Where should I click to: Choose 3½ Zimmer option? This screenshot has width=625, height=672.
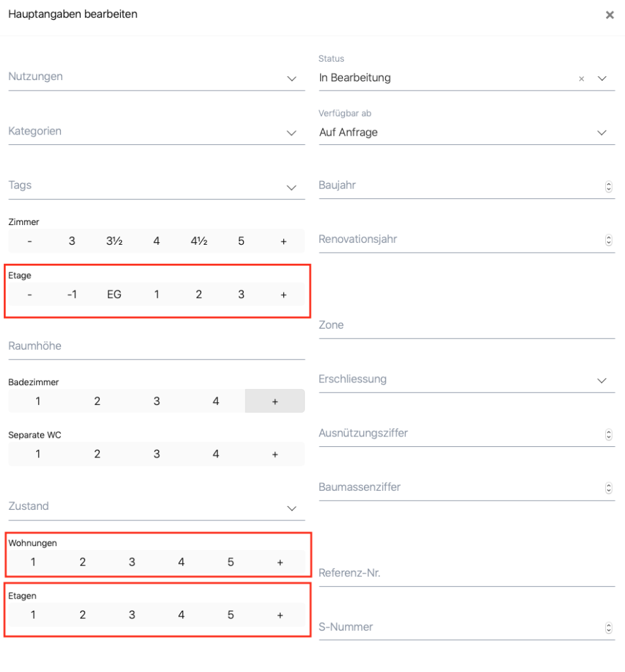tap(114, 241)
